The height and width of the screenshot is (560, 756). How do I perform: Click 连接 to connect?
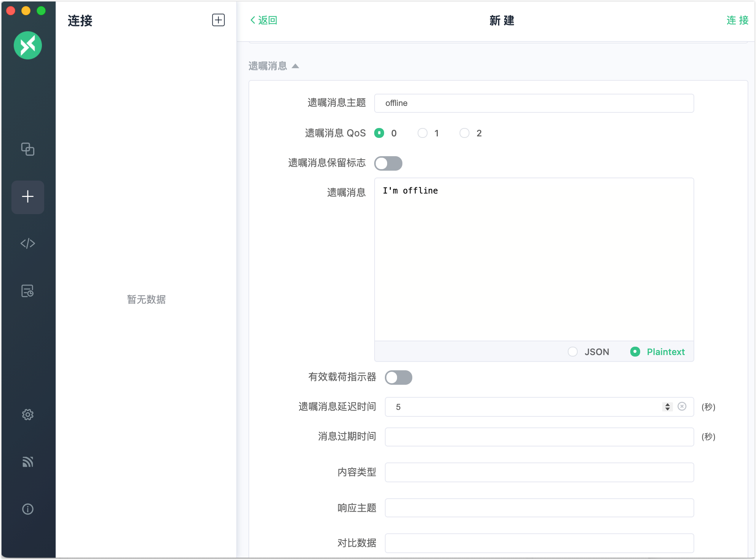pos(737,21)
